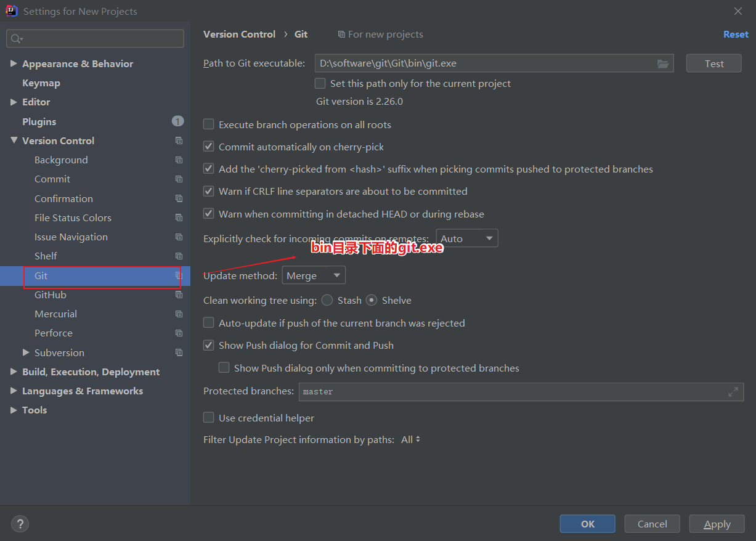Click the help question mark icon

[x=20, y=524]
